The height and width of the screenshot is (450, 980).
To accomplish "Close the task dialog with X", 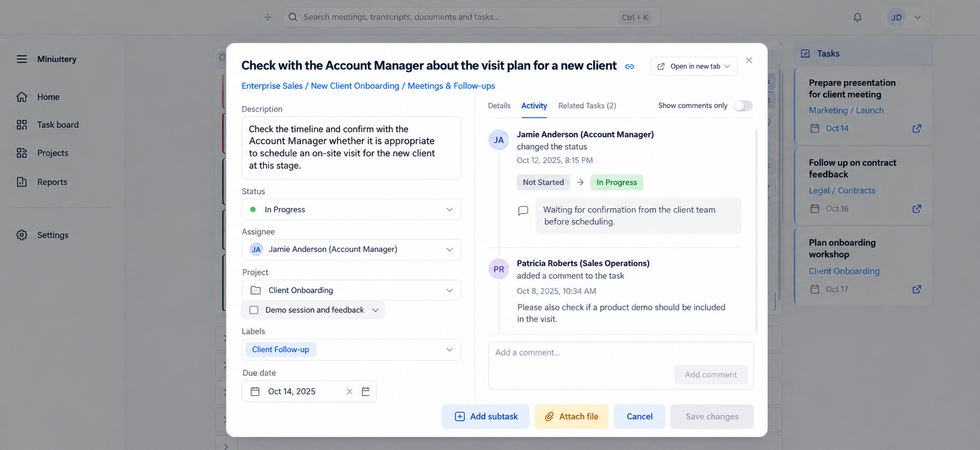I will (x=749, y=60).
